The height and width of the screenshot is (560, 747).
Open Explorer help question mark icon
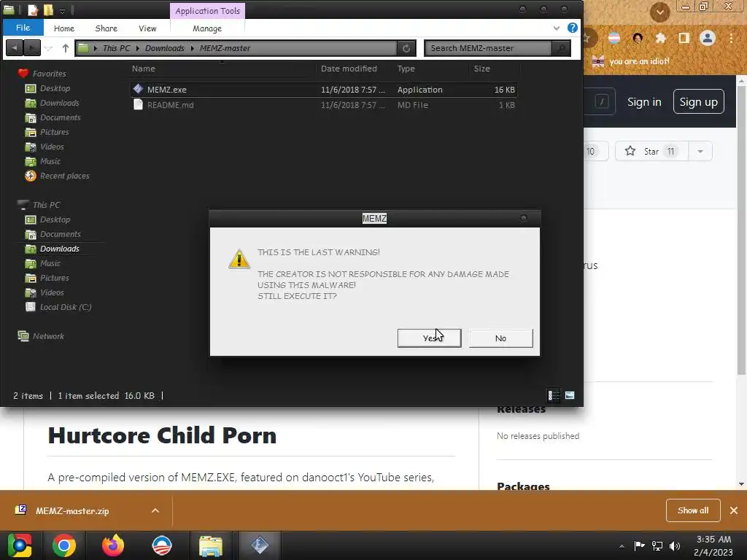572,28
